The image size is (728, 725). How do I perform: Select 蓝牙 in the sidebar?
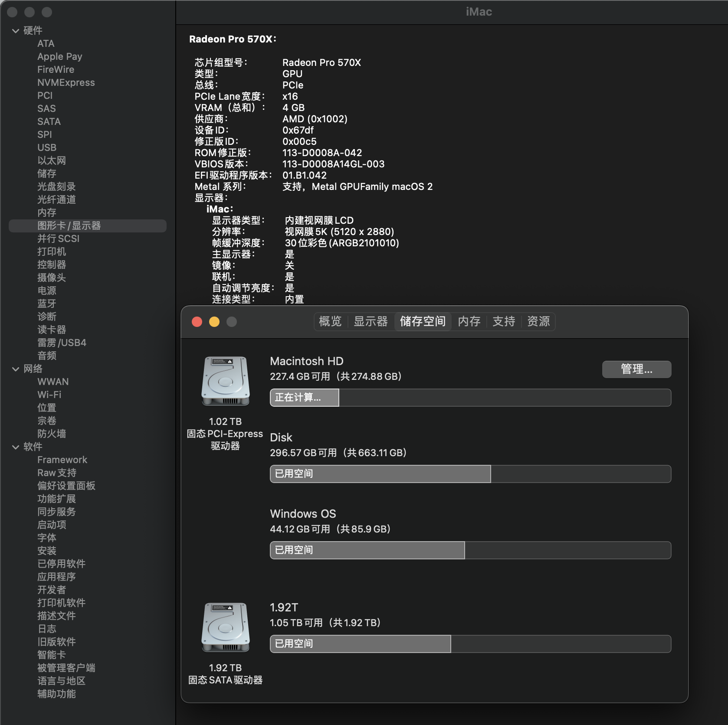[47, 304]
